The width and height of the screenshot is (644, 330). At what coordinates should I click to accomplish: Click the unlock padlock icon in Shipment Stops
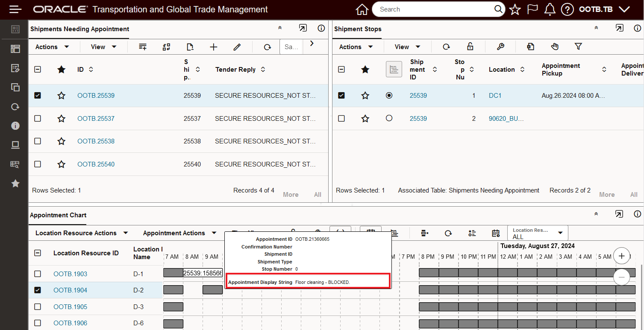click(470, 47)
